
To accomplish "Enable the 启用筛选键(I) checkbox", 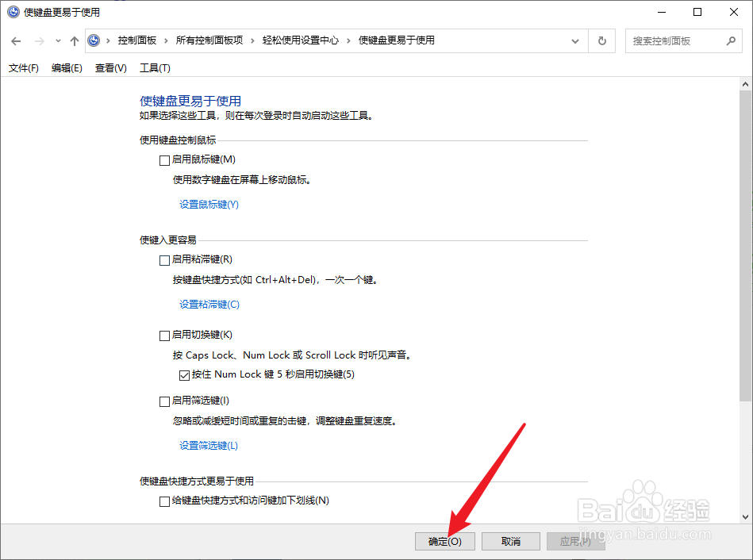I will coord(164,401).
